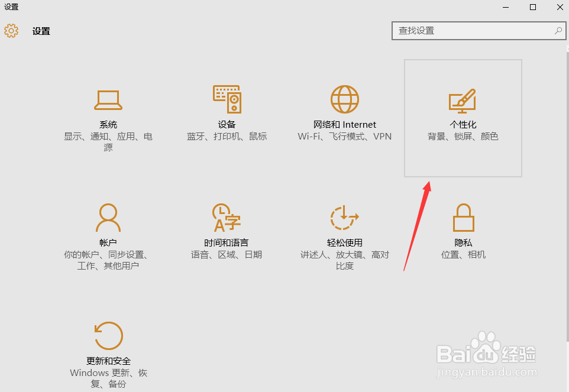Open 网络和 Internet globe icon
569x392 pixels.
point(344,99)
